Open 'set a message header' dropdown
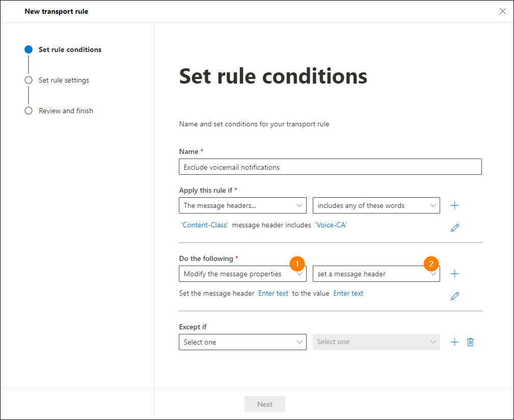 pos(376,274)
